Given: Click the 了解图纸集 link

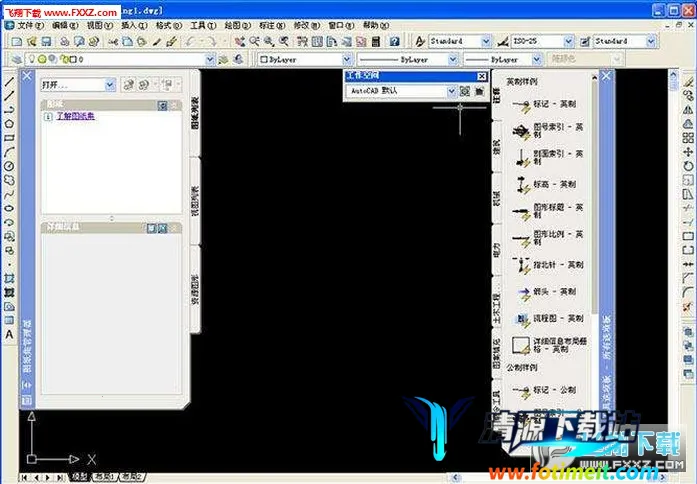Looking at the screenshot, I should tap(75, 117).
